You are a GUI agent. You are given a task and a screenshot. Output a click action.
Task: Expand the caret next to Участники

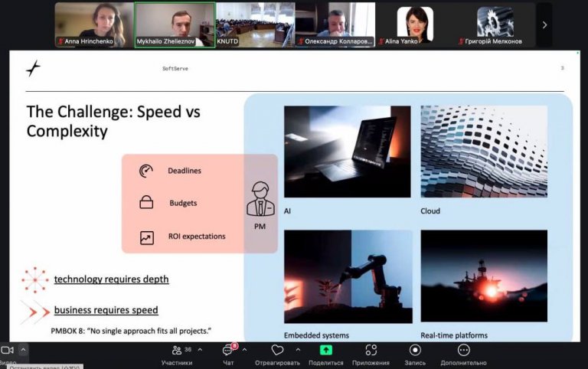click(x=201, y=350)
